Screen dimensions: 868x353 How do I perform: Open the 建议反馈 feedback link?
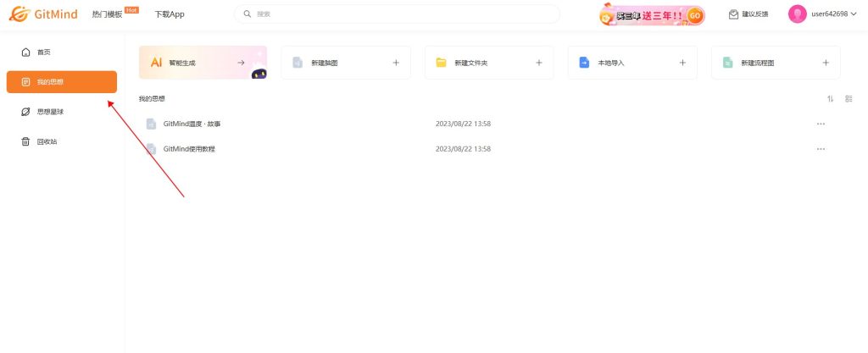click(754, 14)
